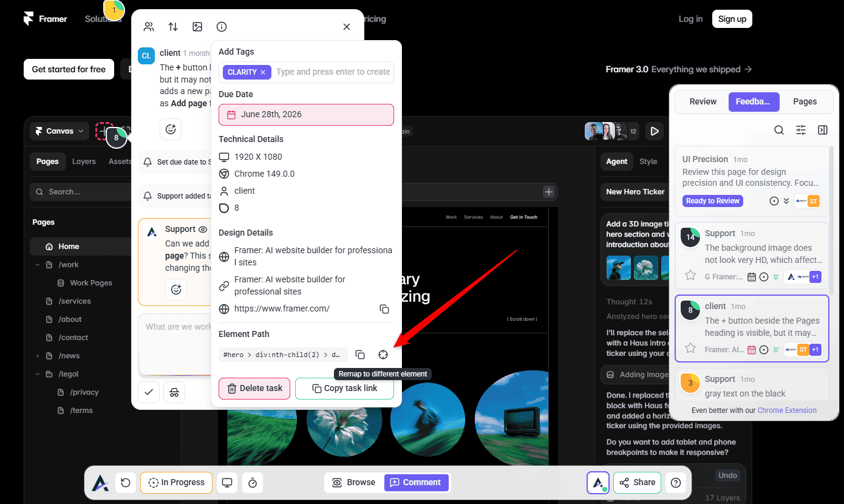Click Get started for free
The image size is (844, 504).
tap(69, 69)
